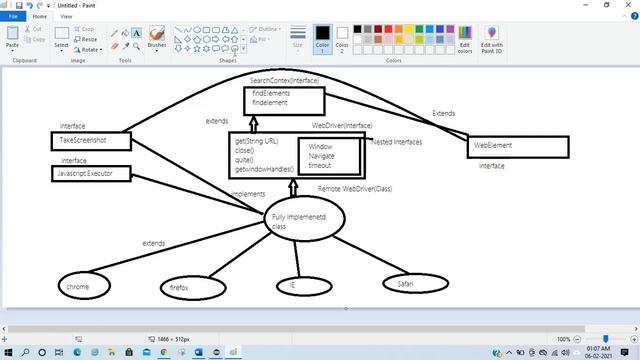Viewport: 640px width, 360px height.
Task: Choose the Curve shape
Action: point(187,30)
